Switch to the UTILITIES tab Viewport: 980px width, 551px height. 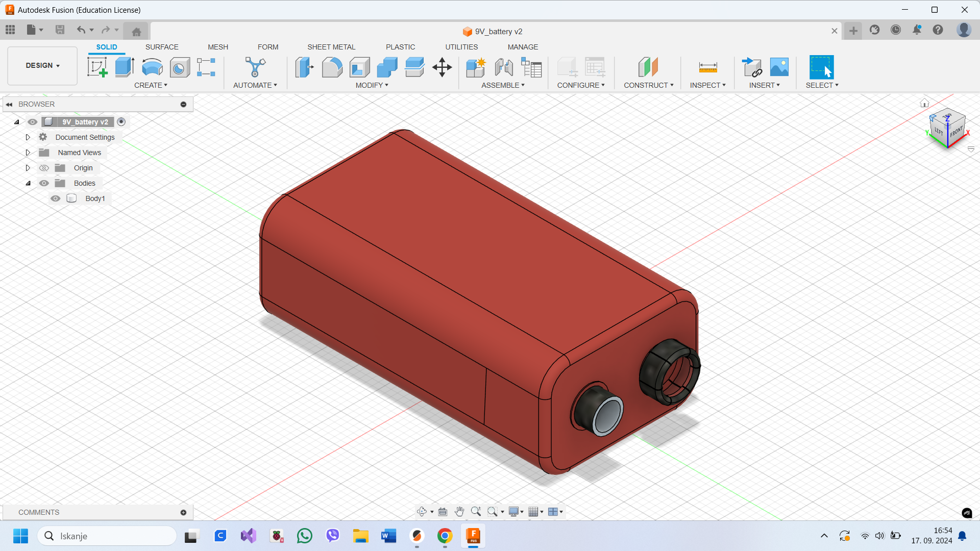[x=461, y=47]
